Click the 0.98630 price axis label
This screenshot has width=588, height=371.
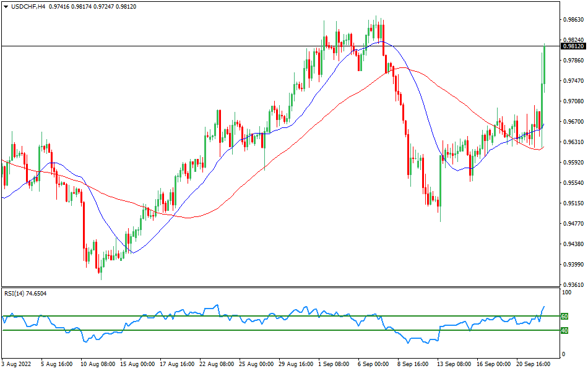tap(573, 20)
